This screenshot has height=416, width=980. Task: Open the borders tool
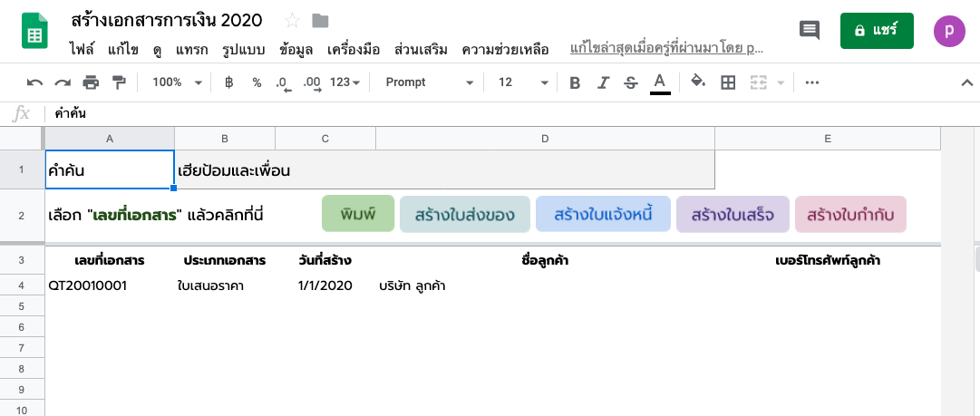(728, 82)
